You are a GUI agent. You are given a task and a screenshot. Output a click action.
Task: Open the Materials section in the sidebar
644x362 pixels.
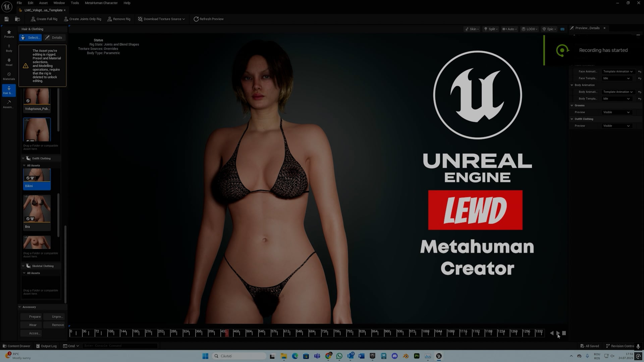pyautogui.click(x=9, y=76)
